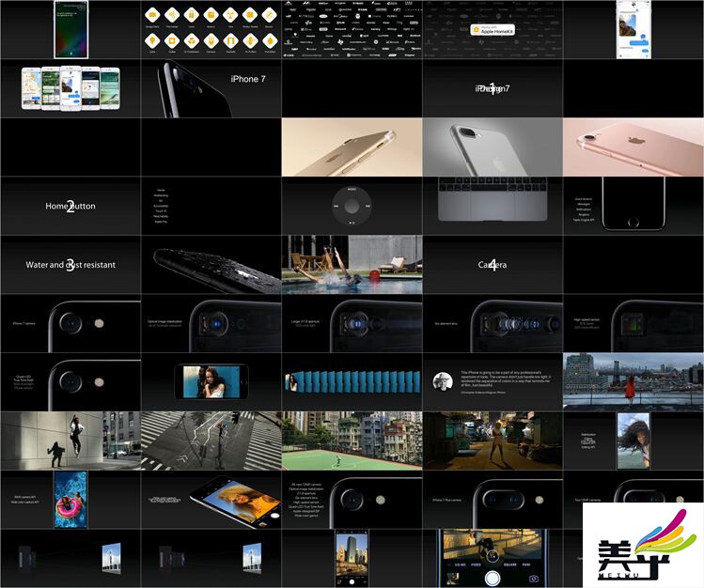Open the photographer quote slide
The height and width of the screenshot is (588, 704).
coord(493,382)
